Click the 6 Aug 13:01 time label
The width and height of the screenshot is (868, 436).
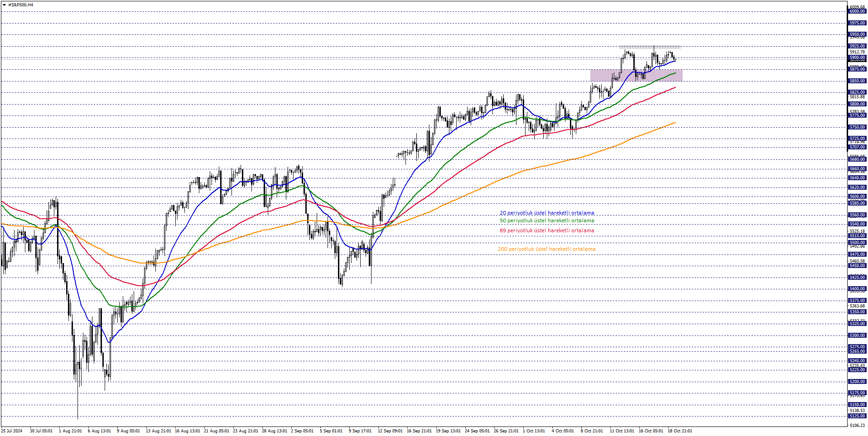(99, 431)
